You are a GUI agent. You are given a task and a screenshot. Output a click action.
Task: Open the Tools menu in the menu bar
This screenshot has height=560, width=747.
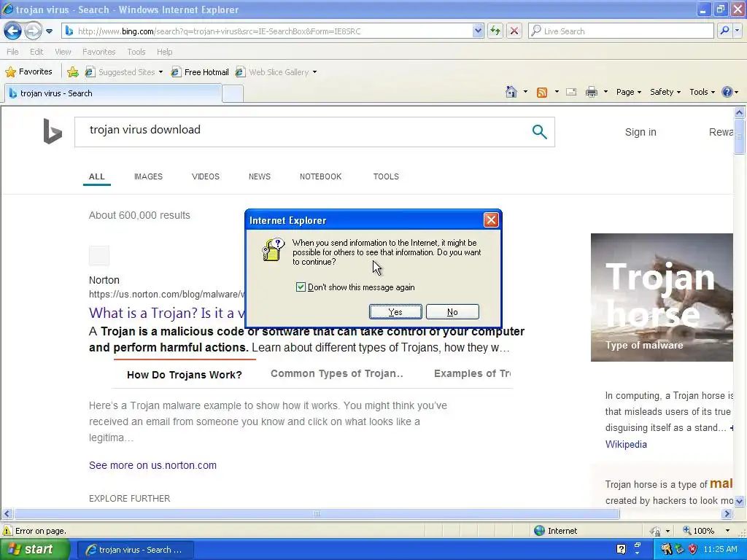pos(136,52)
